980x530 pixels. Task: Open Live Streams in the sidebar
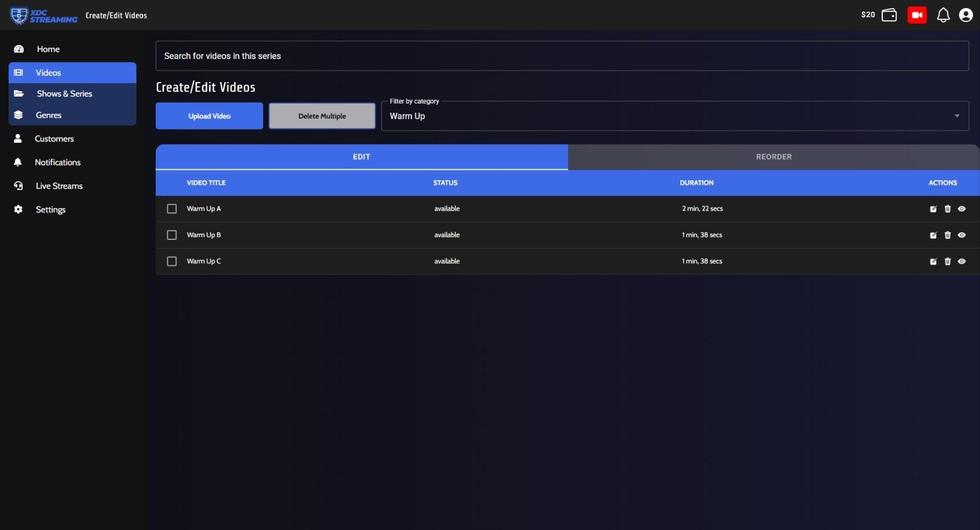(x=59, y=186)
